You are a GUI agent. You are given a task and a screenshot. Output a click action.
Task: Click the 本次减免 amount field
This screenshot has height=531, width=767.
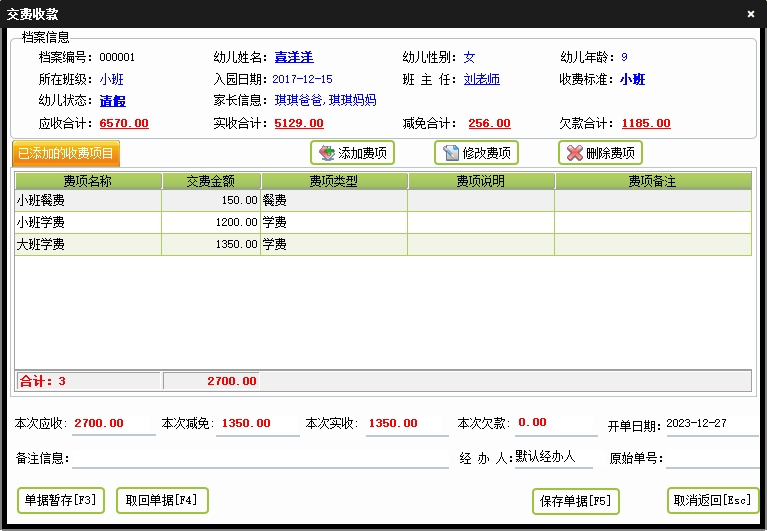click(x=257, y=424)
